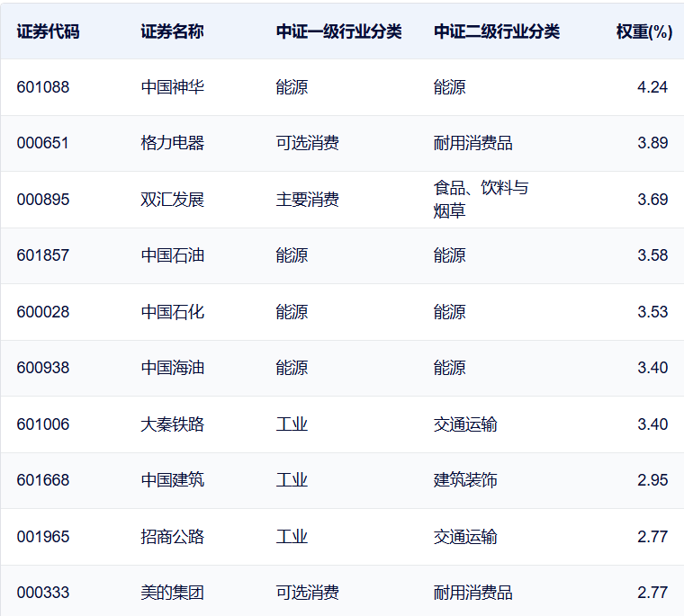This screenshot has height=616, width=684.
Task: Select security code 601857
Action: click(43, 255)
